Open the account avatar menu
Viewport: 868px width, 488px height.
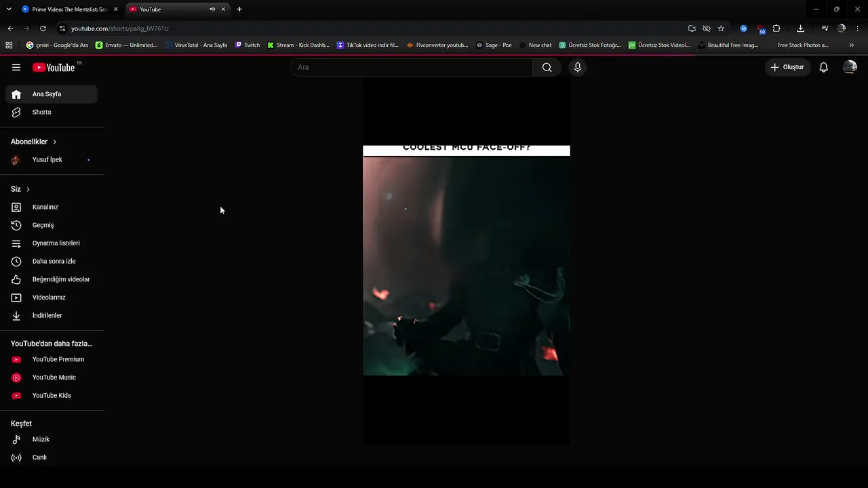tap(850, 67)
